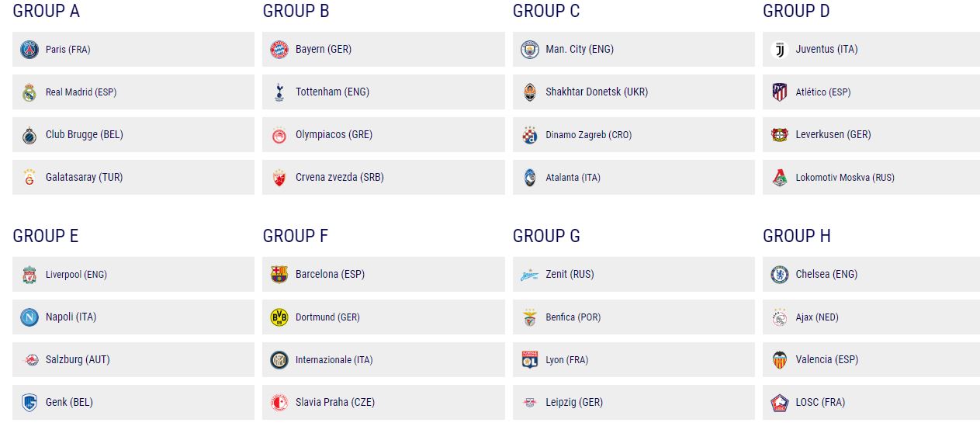Screen dimensions: 980x433
Task: Click the Lokomotiv Moskva (RUS) row
Action: click(x=874, y=178)
